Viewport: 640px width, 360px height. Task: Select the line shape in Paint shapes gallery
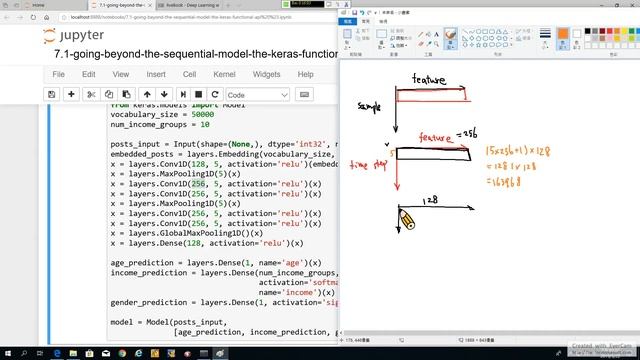coord(464,31)
